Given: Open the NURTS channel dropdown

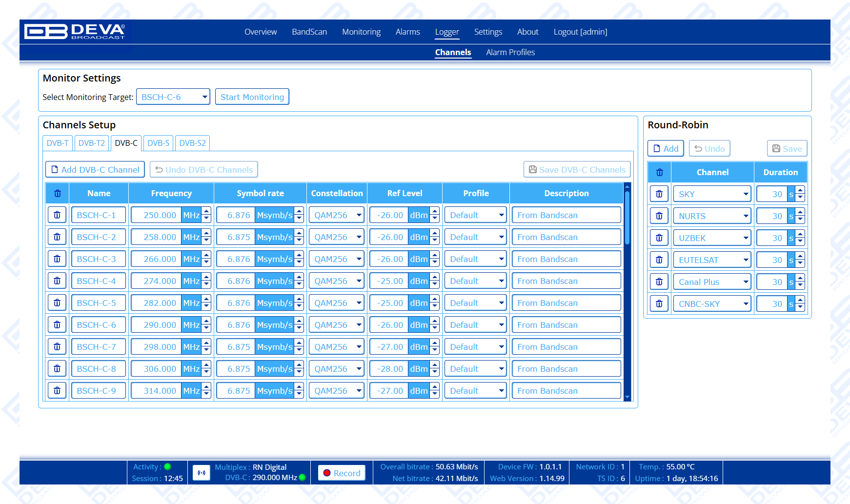Looking at the screenshot, I should click(712, 216).
